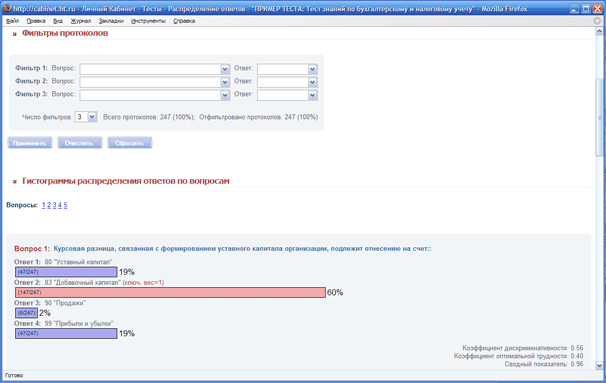Open Фильтр 1 Вопрос dropdown
The height and width of the screenshot is (383, 606).
155,69
